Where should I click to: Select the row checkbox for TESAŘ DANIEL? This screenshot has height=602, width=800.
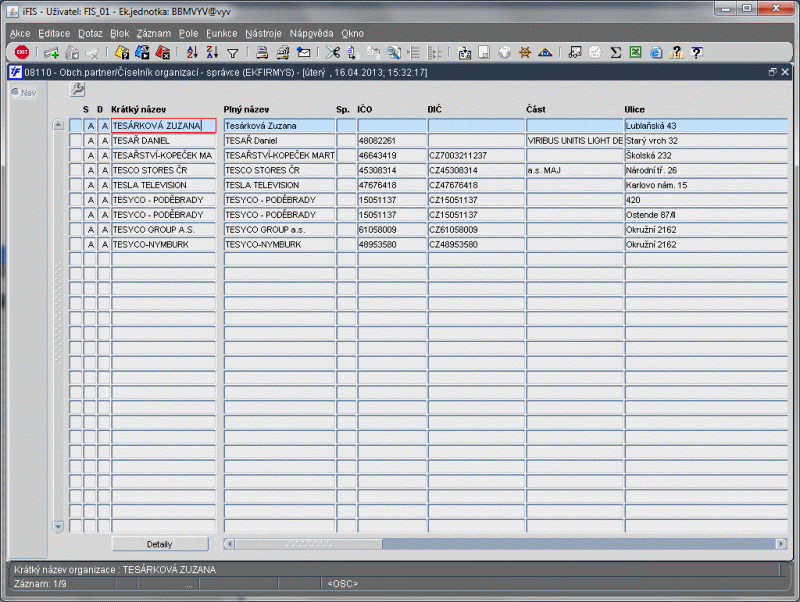75,141
